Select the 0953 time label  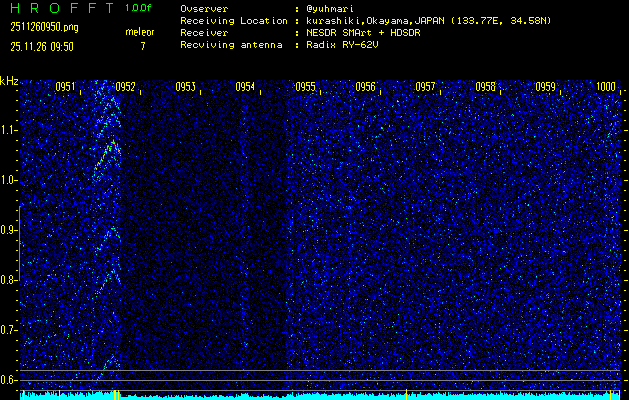pos(185,87)
